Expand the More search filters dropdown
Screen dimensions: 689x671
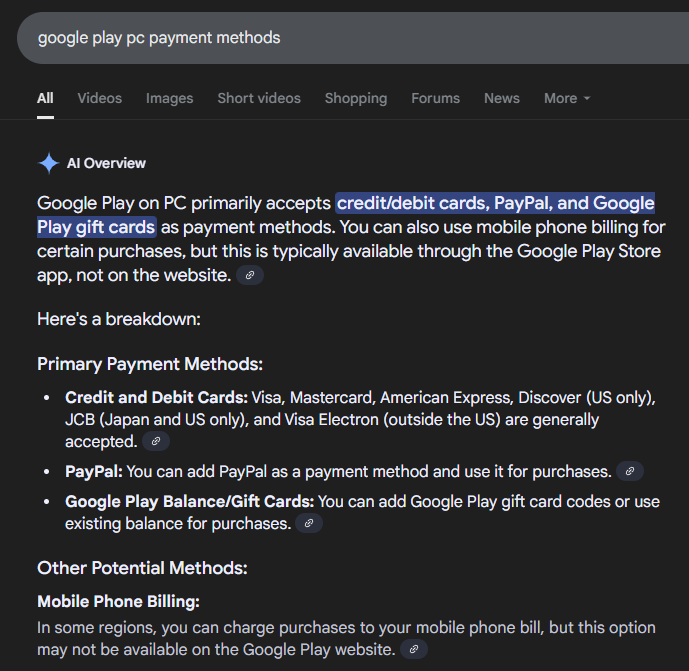click(x=567, y=98)
